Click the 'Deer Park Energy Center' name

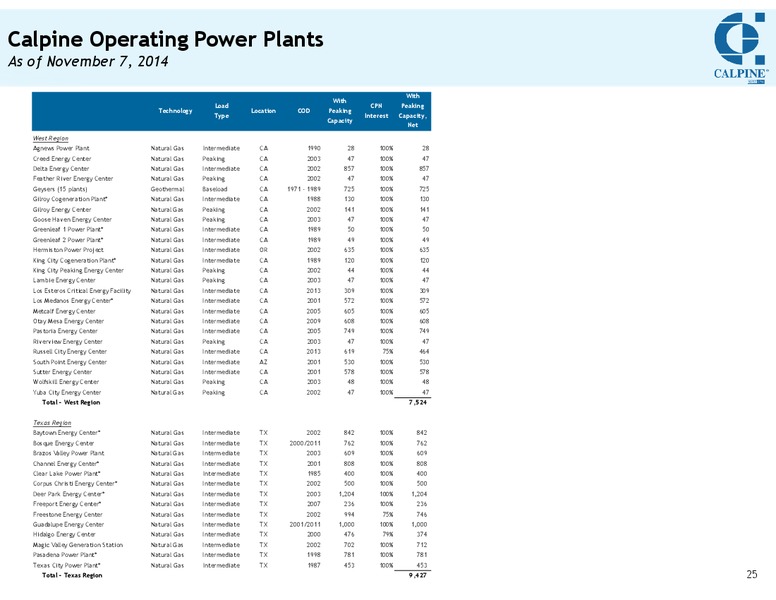68,494
